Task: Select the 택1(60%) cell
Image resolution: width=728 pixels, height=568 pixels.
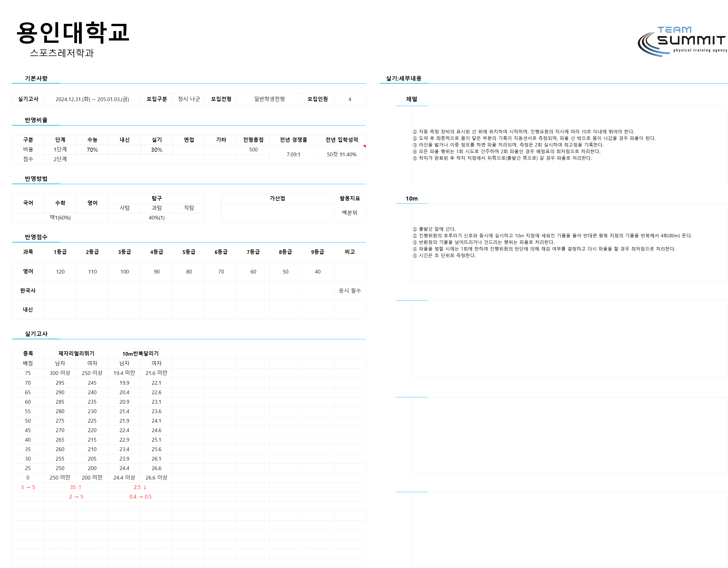Action: pyautogui.click(x=60, y=218)
